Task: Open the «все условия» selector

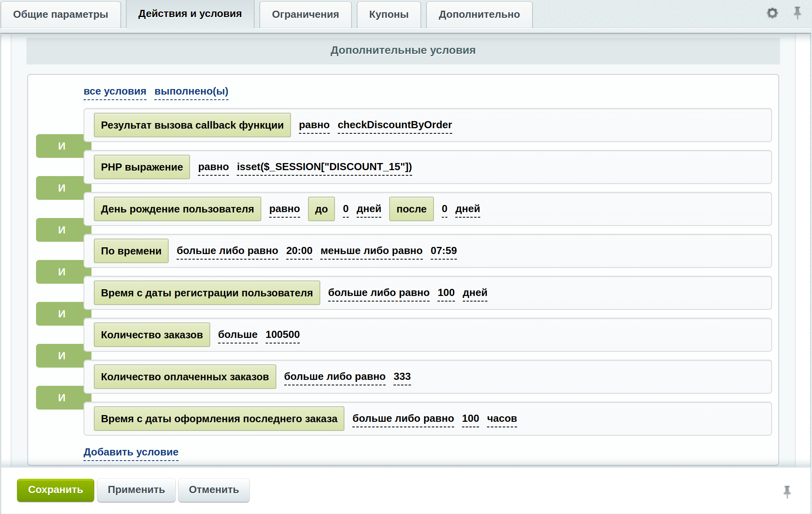Action: (x=115, y=91)
